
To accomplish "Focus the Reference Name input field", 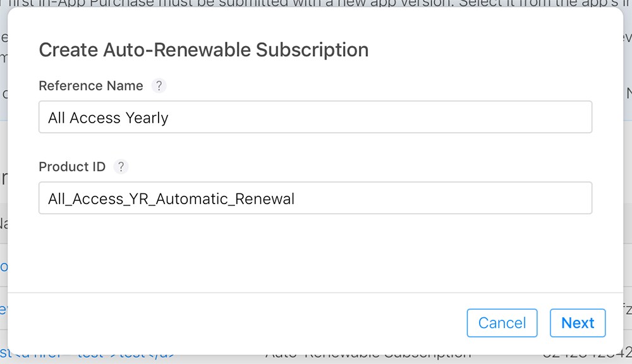I will tap(315, 117).
